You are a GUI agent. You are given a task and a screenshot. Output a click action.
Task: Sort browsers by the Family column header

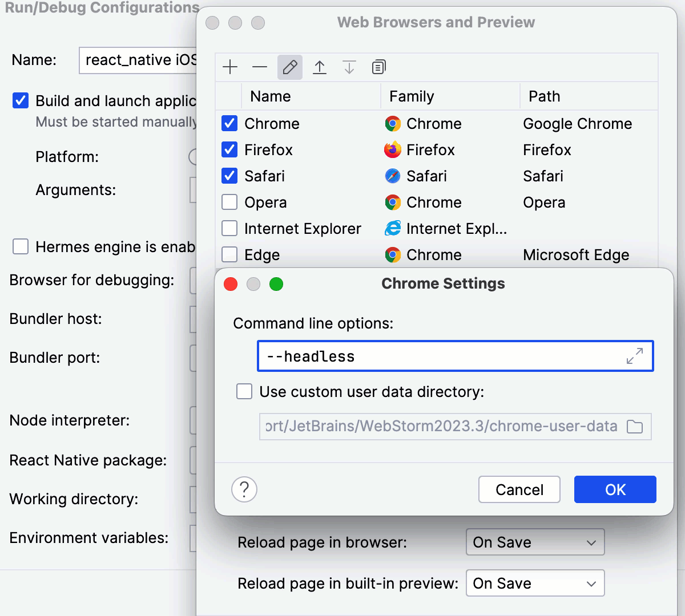(412, 96)
